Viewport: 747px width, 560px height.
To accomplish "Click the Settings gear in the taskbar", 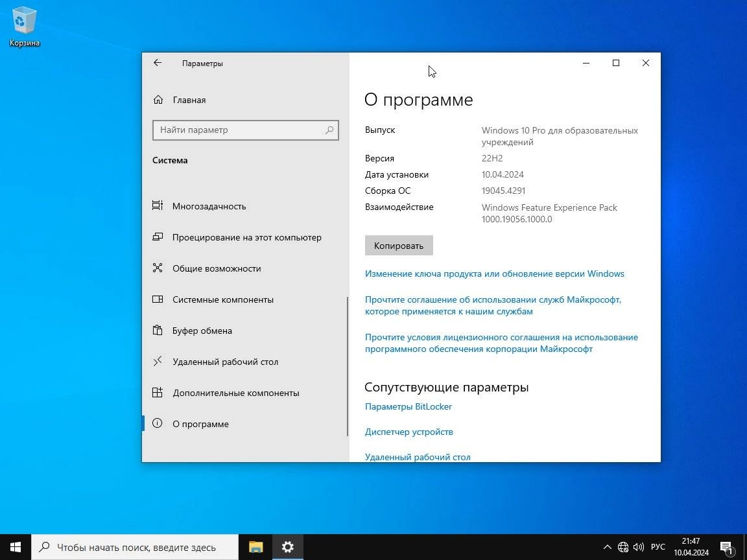I will click(x=288, y=547).
